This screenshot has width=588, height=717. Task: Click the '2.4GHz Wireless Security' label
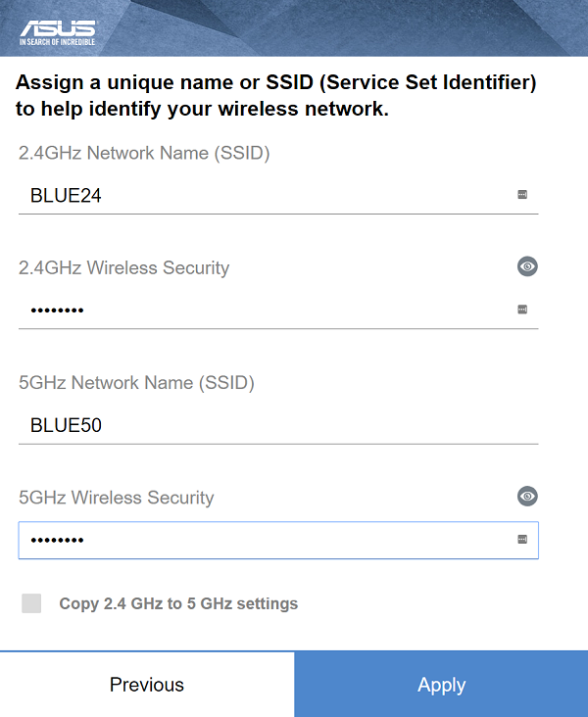coord(124,268)
